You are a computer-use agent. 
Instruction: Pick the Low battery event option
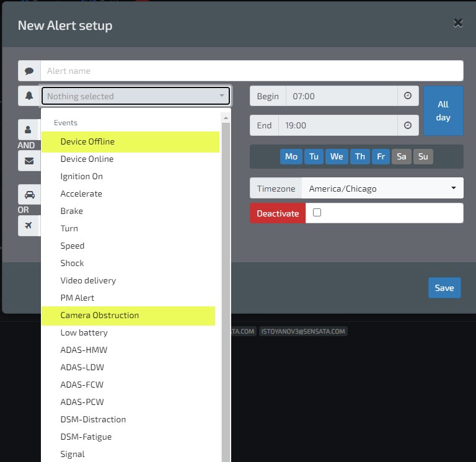84,332
